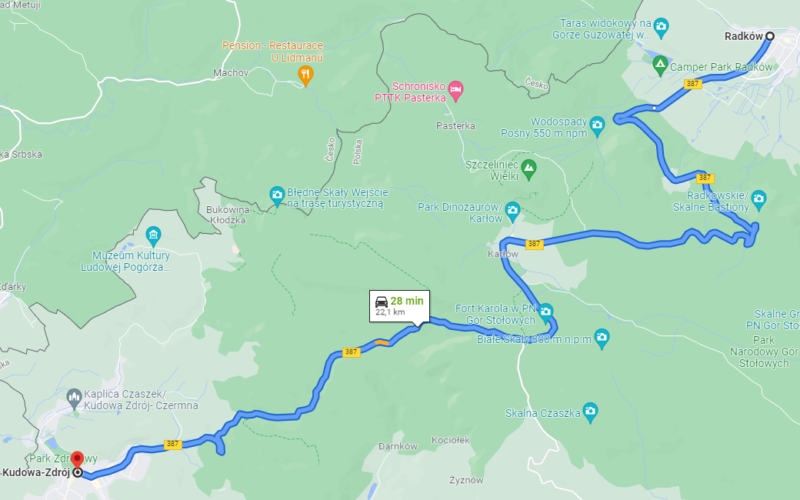This screenshot has height=500, width=800.
Task: Select the Camper Park Radków campsite icon
Action: click(660, 65)
